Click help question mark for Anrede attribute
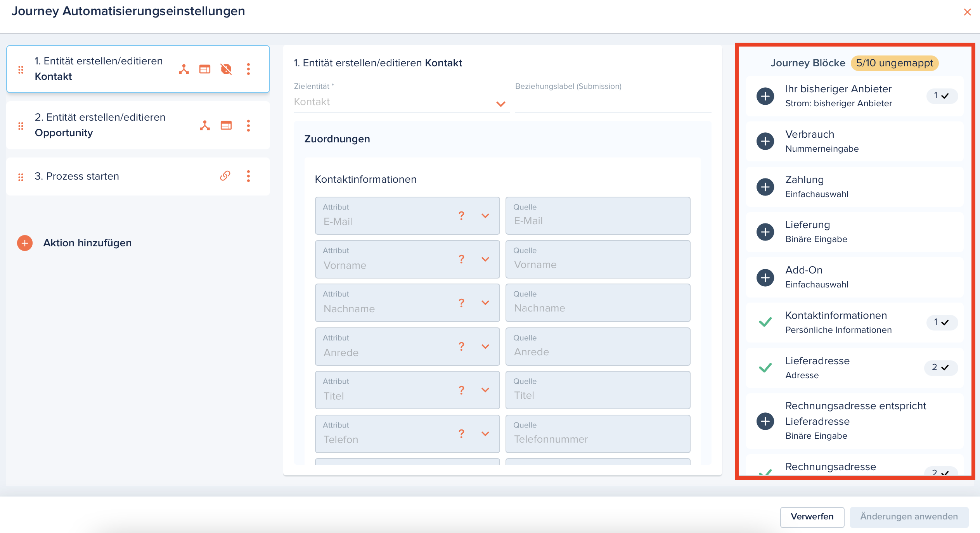The height and width of the screenshot is (533, 980). (x=461, y=346)
